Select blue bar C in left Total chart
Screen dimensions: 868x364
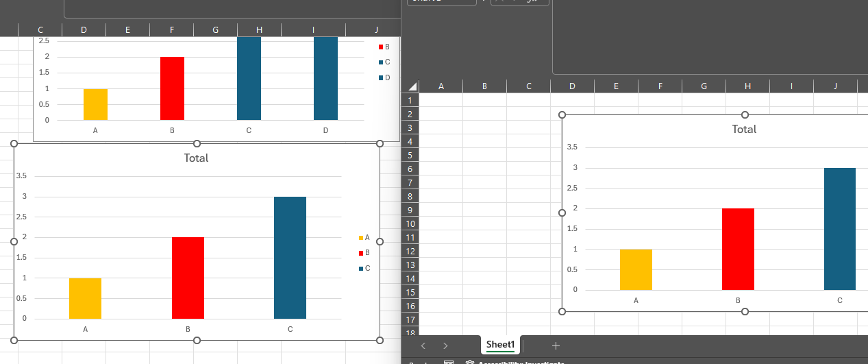290,258
